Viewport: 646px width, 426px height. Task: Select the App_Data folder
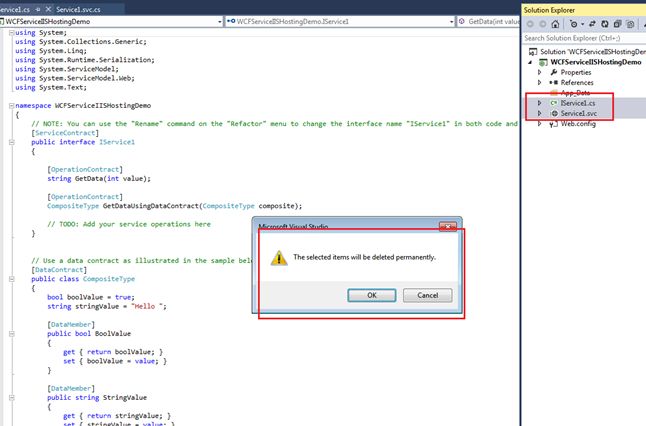[x=575, y=93]
